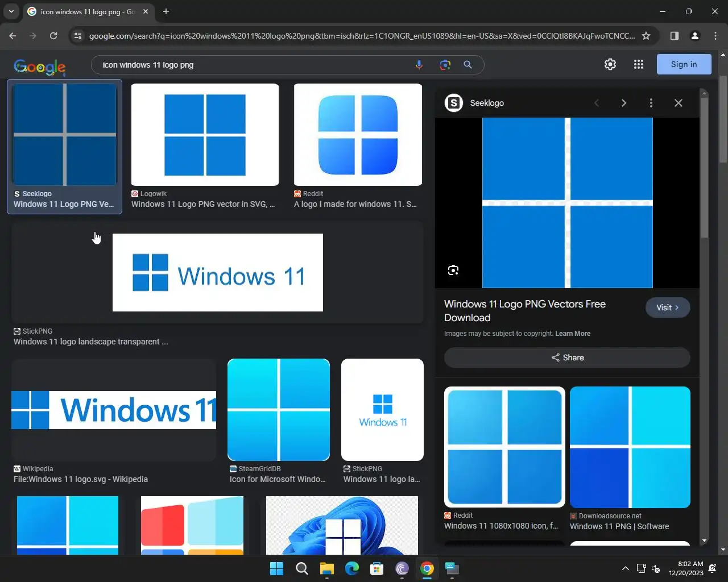Click the Sign in button
Image resolution: width=728 pixels, height=582 pixels.
click(684, 64)
